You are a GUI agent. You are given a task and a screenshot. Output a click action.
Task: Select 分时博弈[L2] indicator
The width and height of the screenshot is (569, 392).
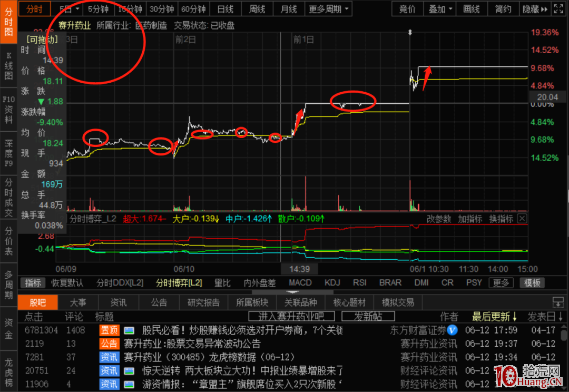[179, 283]
